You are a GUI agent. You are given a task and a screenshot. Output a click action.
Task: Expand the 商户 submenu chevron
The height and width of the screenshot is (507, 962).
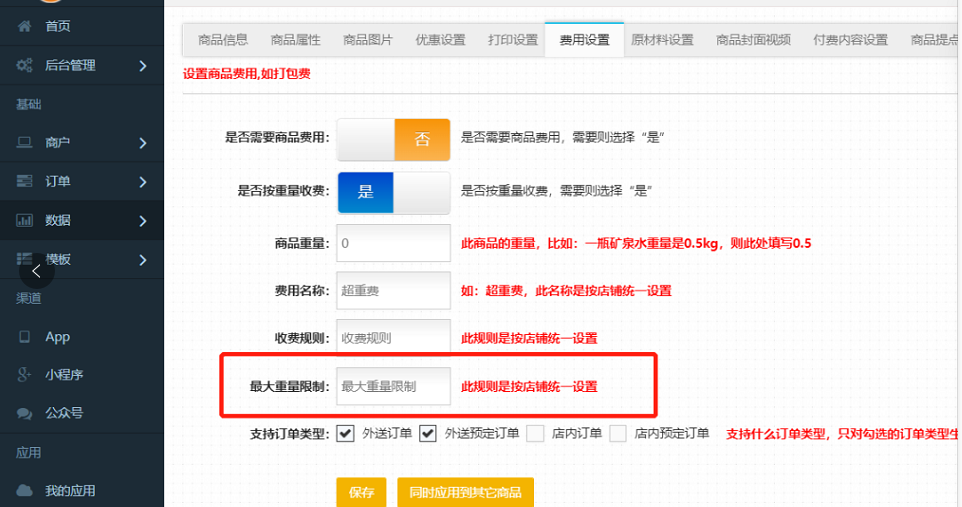click(143, 143)
